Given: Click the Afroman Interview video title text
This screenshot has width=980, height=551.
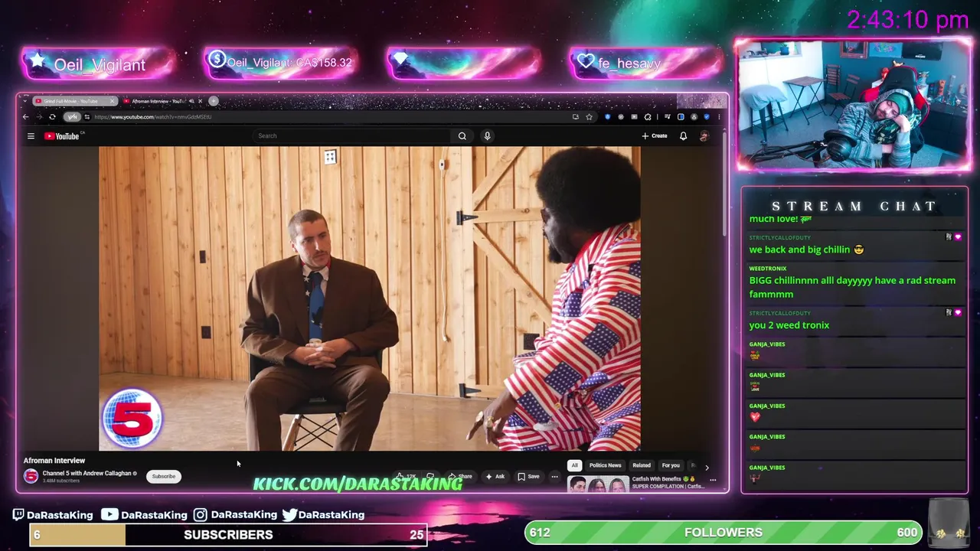Looking at the screenshot, I should coord(54,461).
